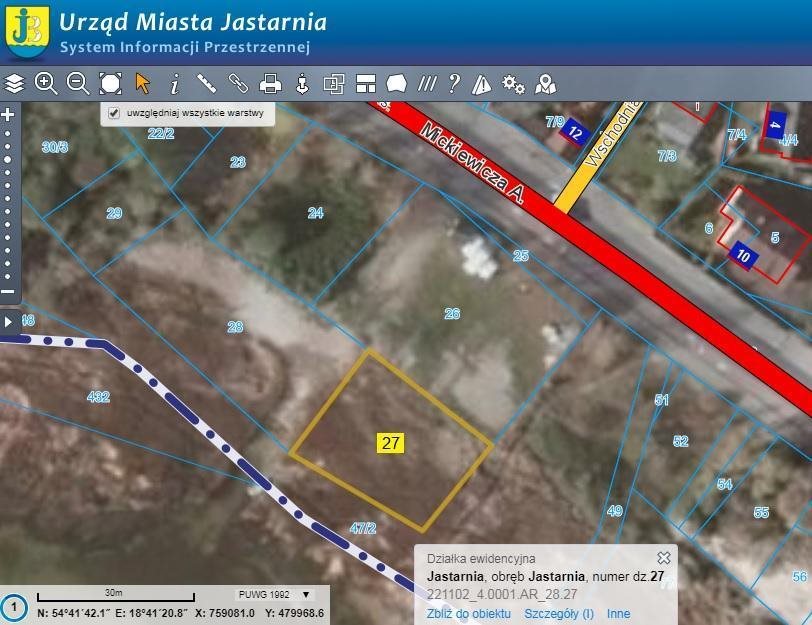Click the overlapping windows icon
The width and height of the screenshot is (812, 625).
(334, 83)
